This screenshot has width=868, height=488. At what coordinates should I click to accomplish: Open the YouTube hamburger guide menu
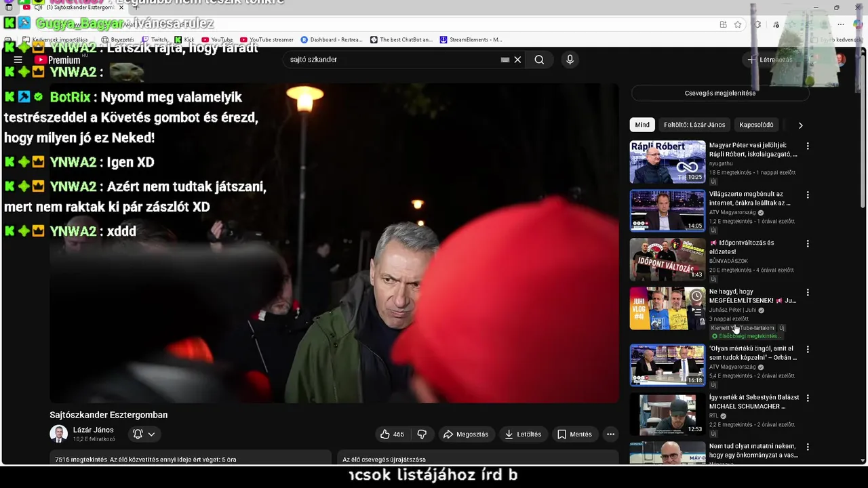(x=18, y=60)
